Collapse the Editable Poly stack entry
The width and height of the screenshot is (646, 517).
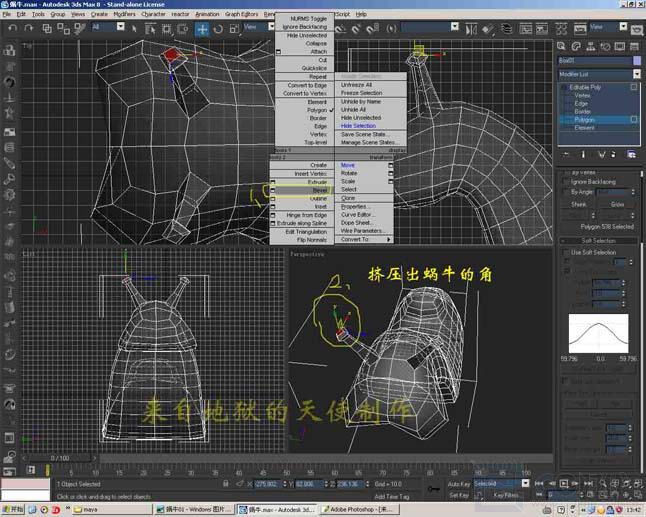(x=563, y=87)
